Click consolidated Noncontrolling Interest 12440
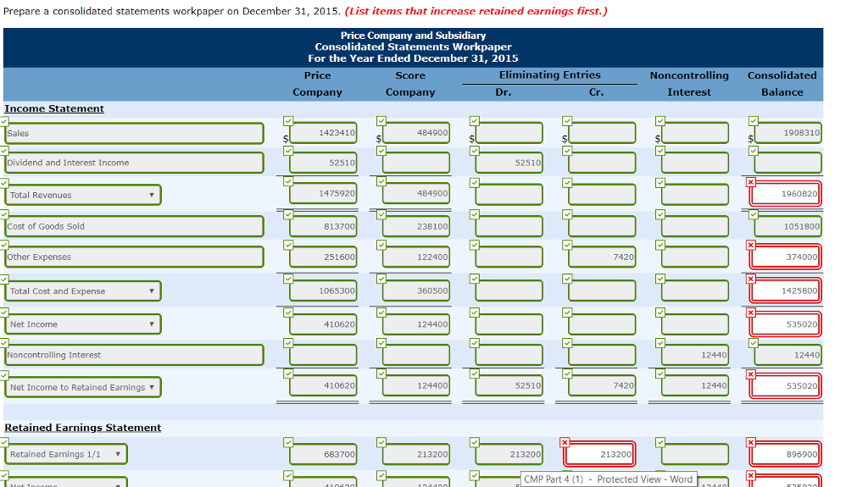The image size is (868, 487). (x=787, y=355)
